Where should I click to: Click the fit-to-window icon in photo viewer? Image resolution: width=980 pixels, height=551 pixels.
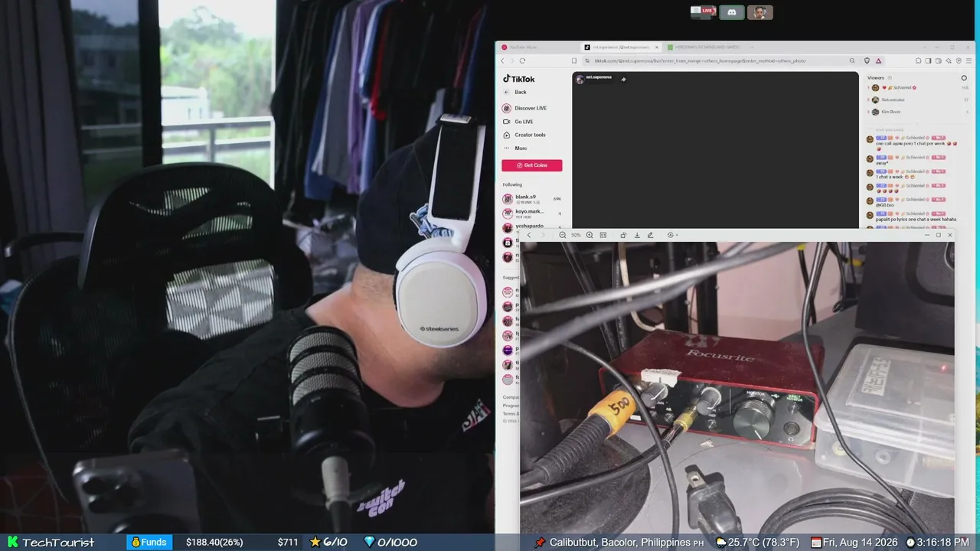603,235
